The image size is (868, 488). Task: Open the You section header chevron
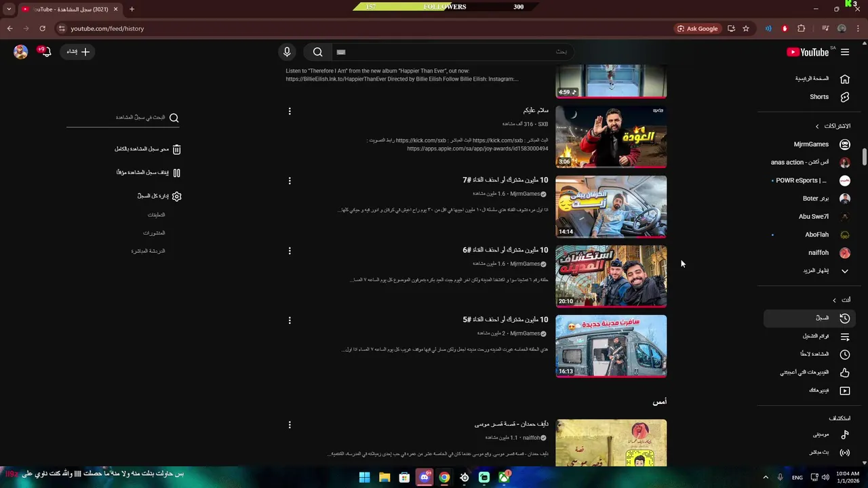pyautogui.click(x=835, y=300)
